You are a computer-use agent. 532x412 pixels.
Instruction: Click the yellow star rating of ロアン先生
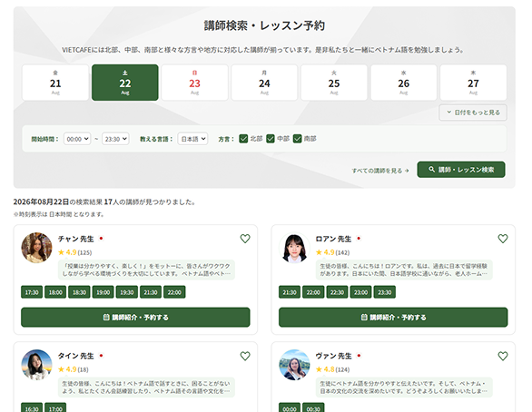tap(332, 252)
